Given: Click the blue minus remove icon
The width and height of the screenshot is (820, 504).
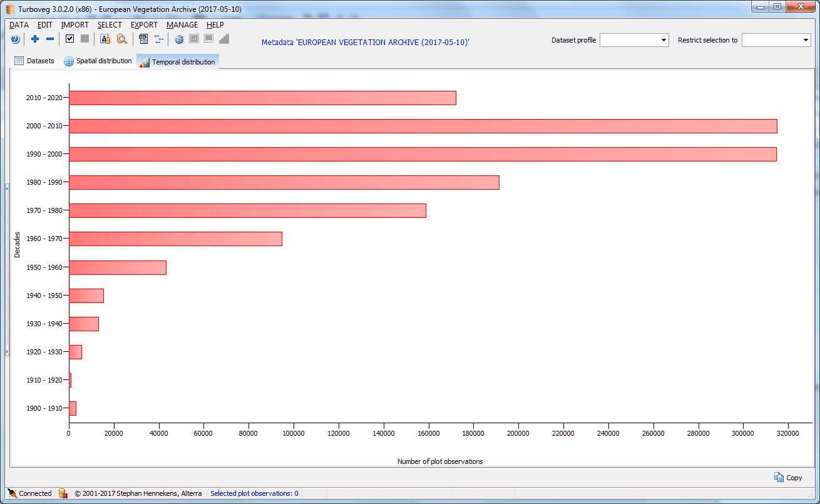Looking at the screenshot, I should point(50,39).
